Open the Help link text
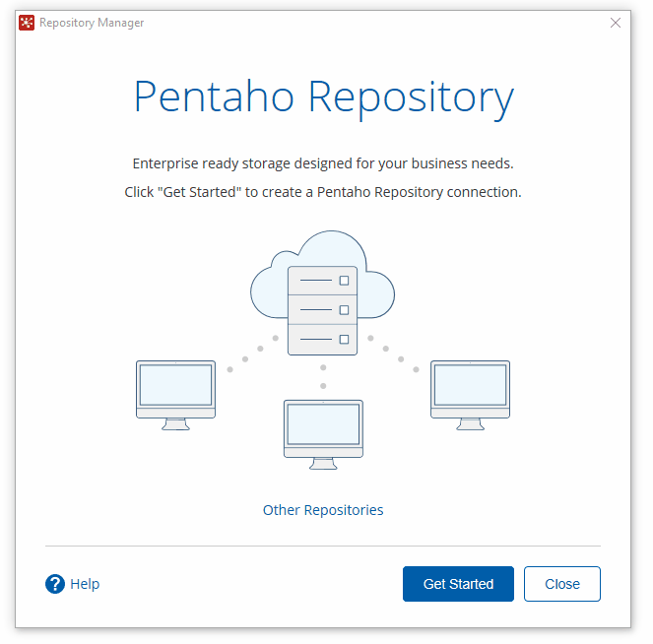The height and width of the screenshot is (644, 653). click(85, 584)
